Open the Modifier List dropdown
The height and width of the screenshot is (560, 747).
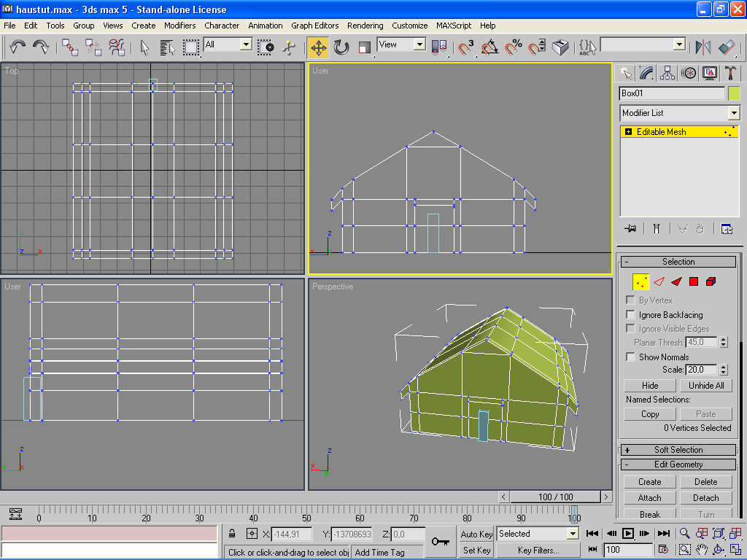pyautogui.click(x=734, y=113)
